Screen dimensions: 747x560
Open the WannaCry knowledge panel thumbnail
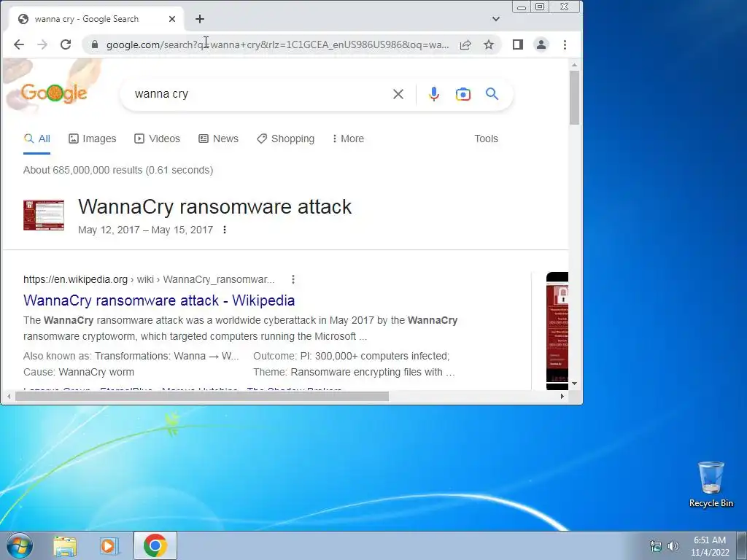point(43,215)
